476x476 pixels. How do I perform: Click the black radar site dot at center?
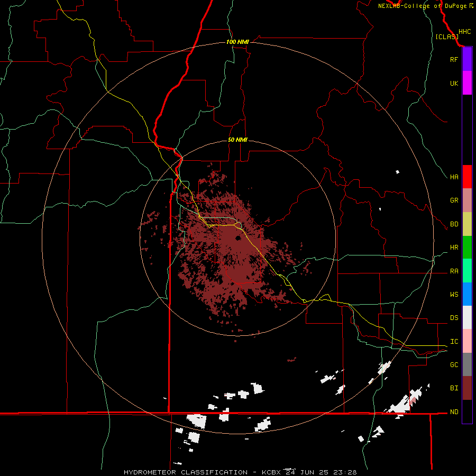coord(238,238)
